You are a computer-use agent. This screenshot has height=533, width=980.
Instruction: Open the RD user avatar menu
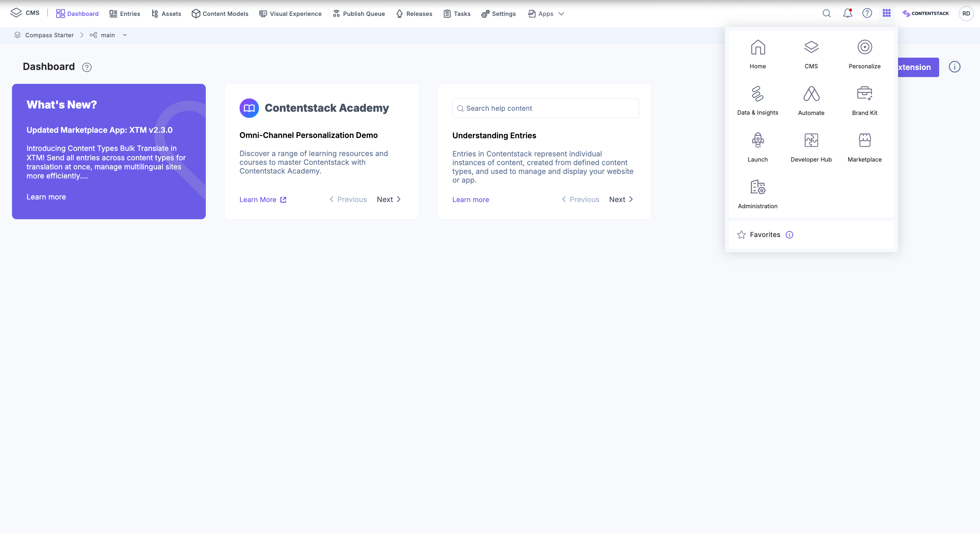pos(966,13)
